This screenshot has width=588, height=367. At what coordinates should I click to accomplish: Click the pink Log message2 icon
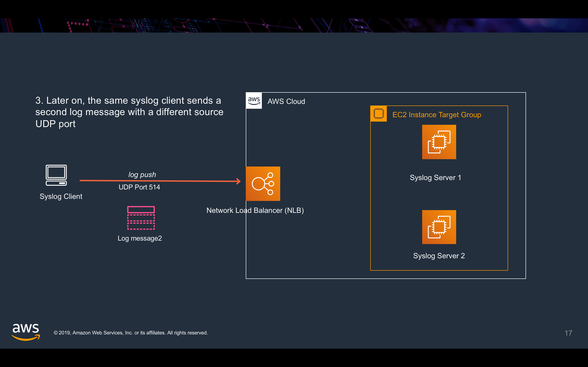(141, 218)
